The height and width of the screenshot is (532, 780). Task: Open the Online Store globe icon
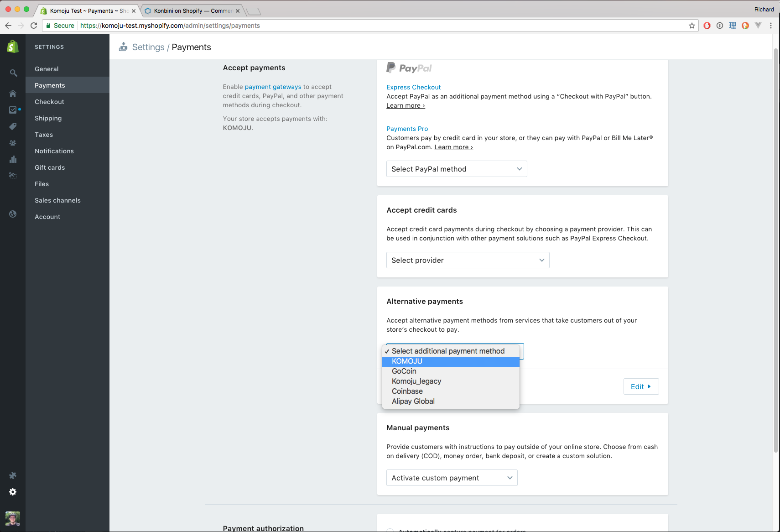point(13,214)
